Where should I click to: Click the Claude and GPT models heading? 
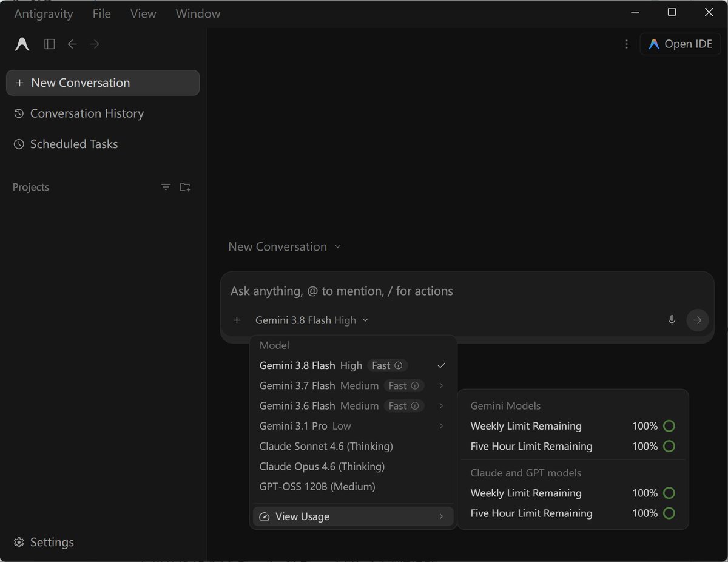coord(526,473)
